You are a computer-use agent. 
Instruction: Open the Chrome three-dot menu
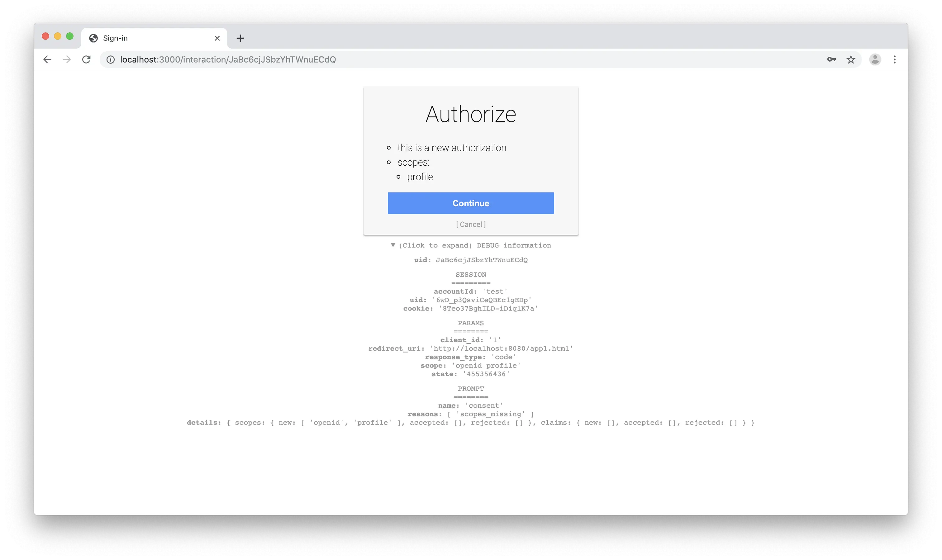(894, 59)
